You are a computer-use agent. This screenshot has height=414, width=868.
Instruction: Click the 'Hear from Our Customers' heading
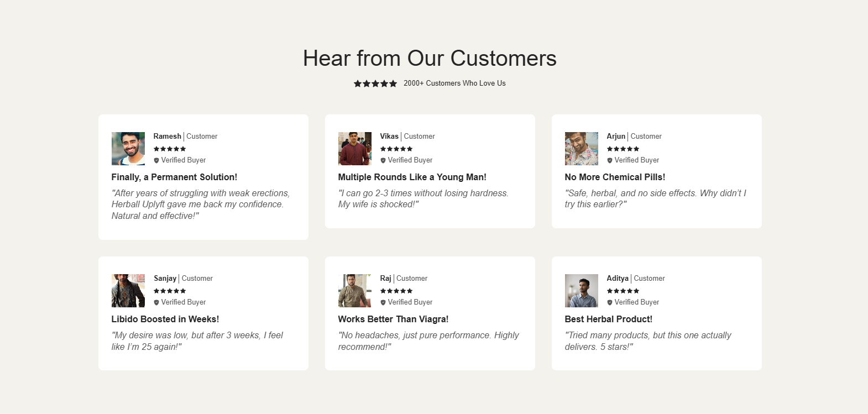point(430,58)
